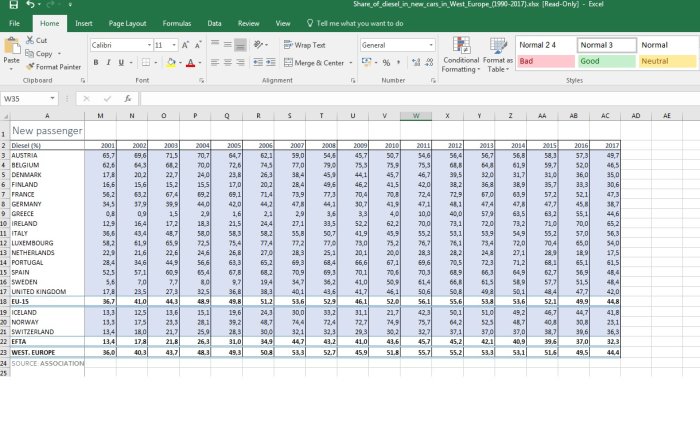Open font size dropdown

pyautogui.click(x=174, y=45)
